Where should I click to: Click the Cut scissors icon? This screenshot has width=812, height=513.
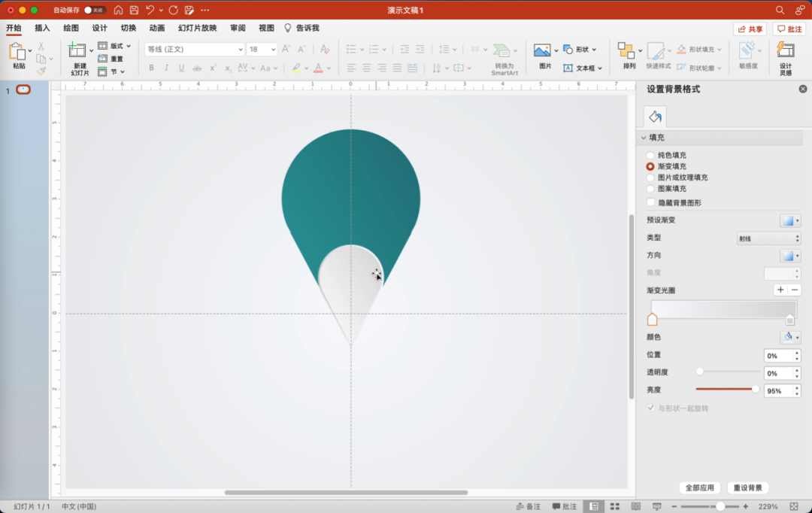coord(41,47)
